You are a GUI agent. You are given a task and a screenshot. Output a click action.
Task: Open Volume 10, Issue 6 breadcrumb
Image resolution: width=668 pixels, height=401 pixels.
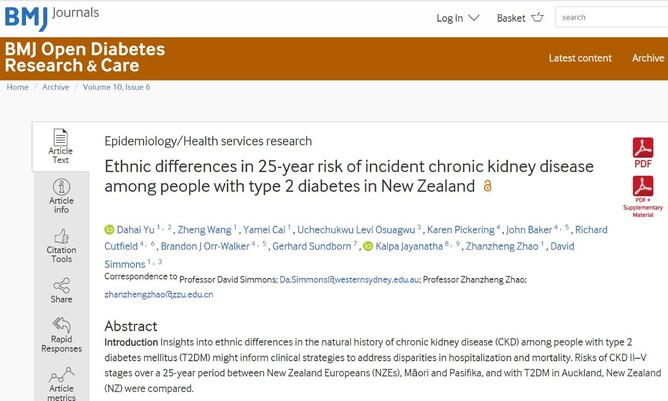(x=116, y=87)
